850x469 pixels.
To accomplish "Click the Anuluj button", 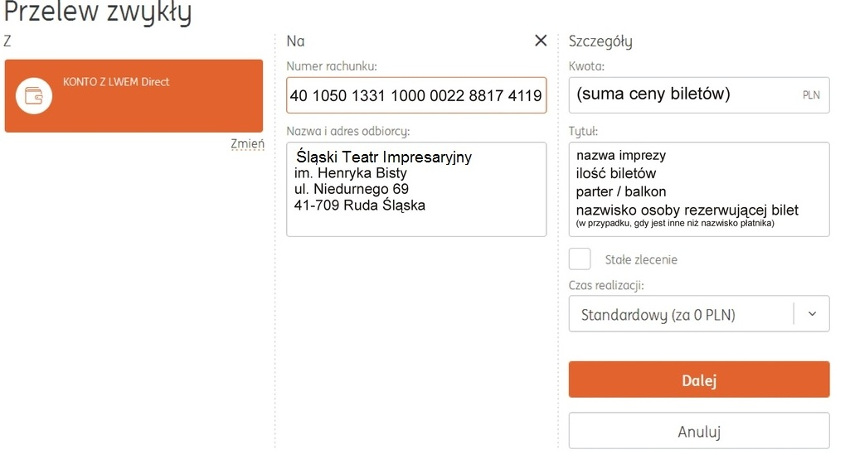I will click(x=699, y=432).
